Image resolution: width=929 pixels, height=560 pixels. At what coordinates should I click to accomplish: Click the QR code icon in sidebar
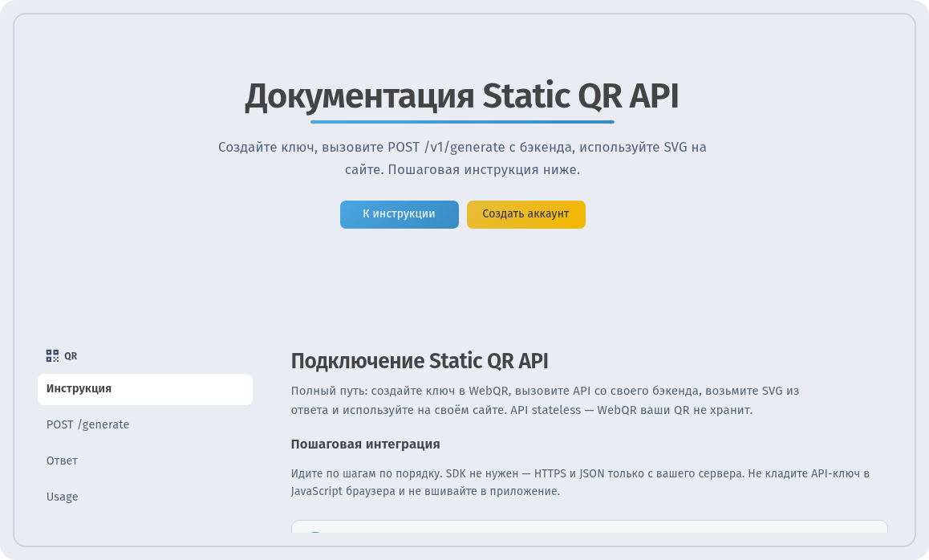[x=52, y=355]
